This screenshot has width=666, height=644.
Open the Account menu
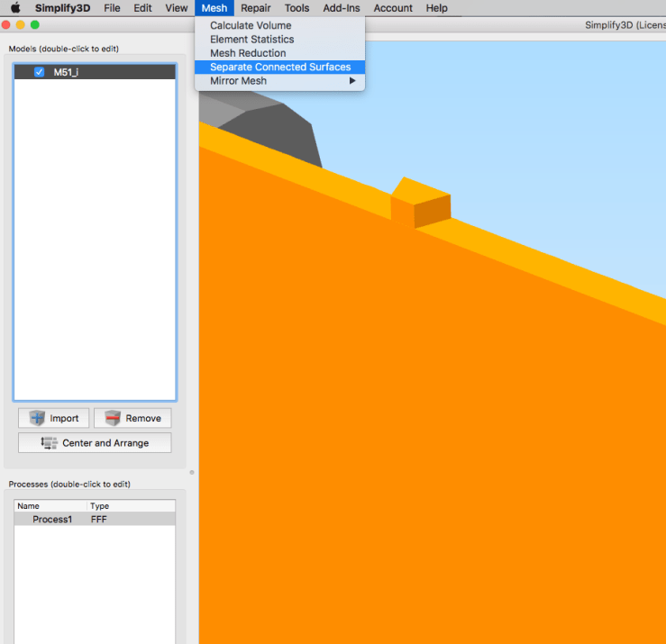coord(393,8)
